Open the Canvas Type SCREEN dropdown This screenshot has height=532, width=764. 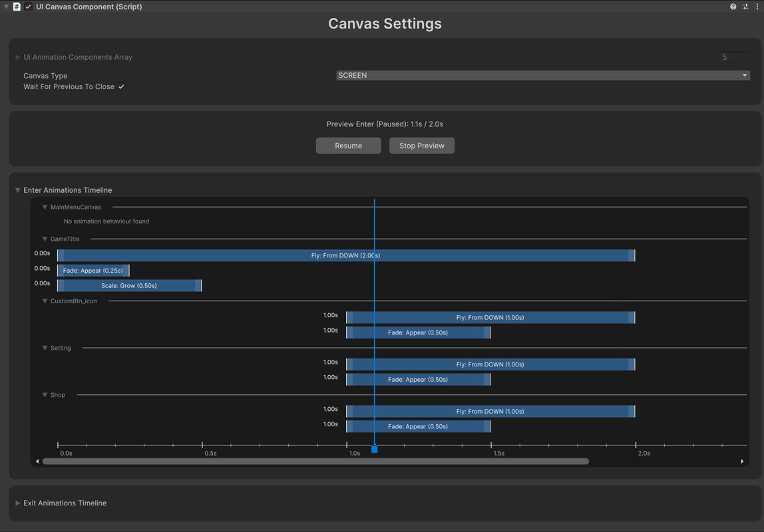pyautogui.click(x=542, y=75)
